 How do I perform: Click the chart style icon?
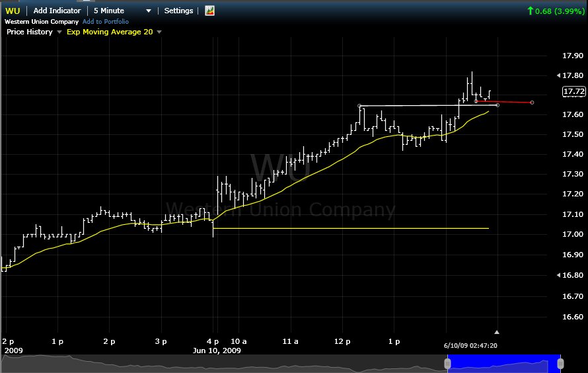click(x=209, y=11)
